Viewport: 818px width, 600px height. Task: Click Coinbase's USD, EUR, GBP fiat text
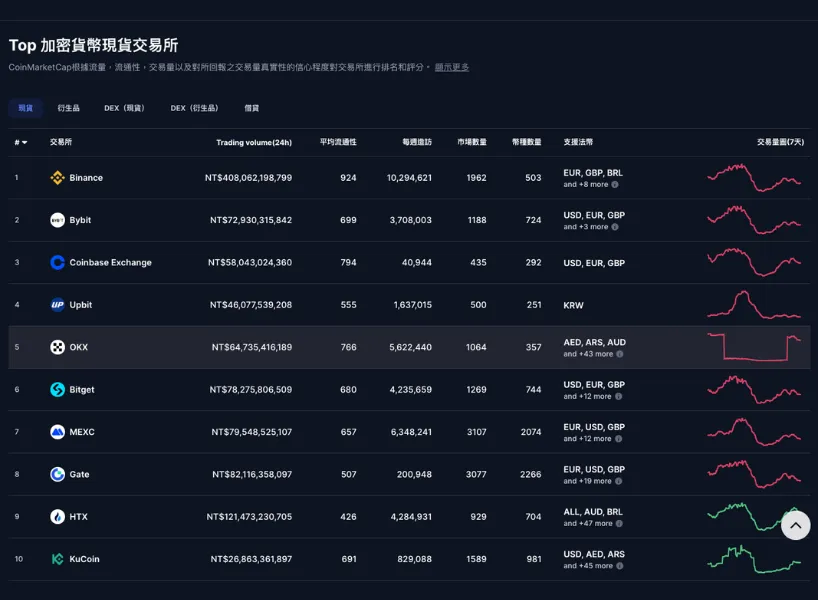coord(594,263)
